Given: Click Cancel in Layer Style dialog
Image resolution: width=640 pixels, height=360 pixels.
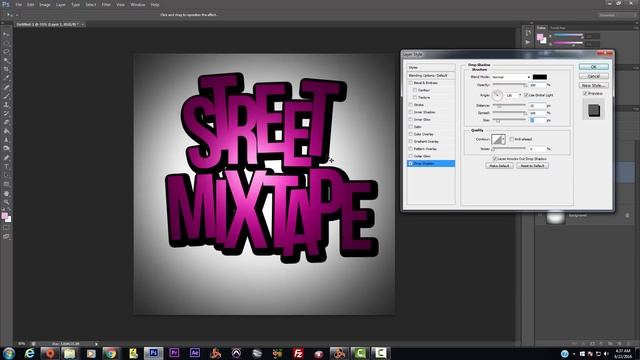Looking at the screenshot, I should point(593,76).
